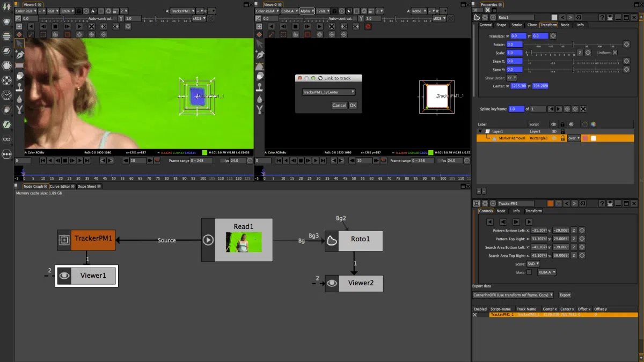Collapse the Layer1 tree arrow
This screenshot has width=644, height=362.
[x=480, y=131]
